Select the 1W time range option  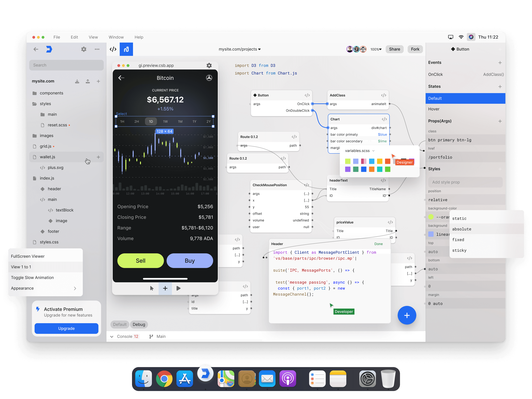165,122
